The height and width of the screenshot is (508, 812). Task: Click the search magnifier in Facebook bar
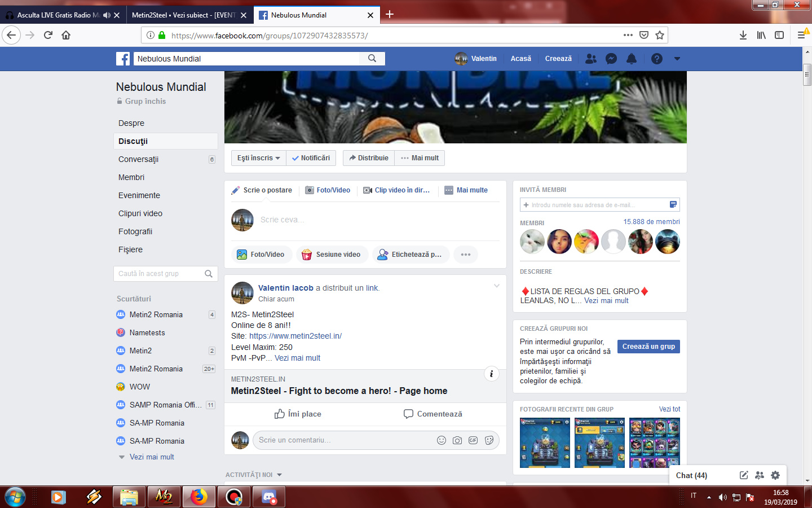point(372,58)
